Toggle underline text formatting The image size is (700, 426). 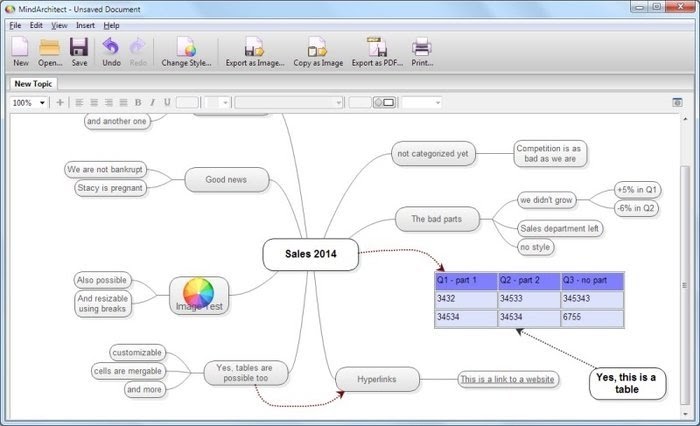click(166, 102)
